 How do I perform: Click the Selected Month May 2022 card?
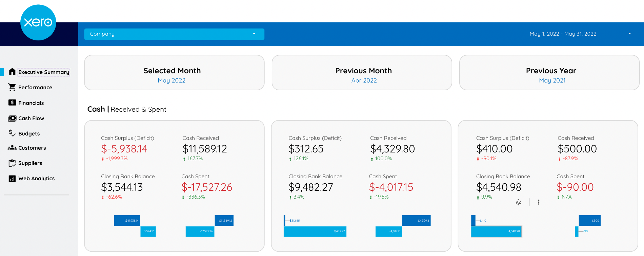pyautogui.click(x=174, y=73)
